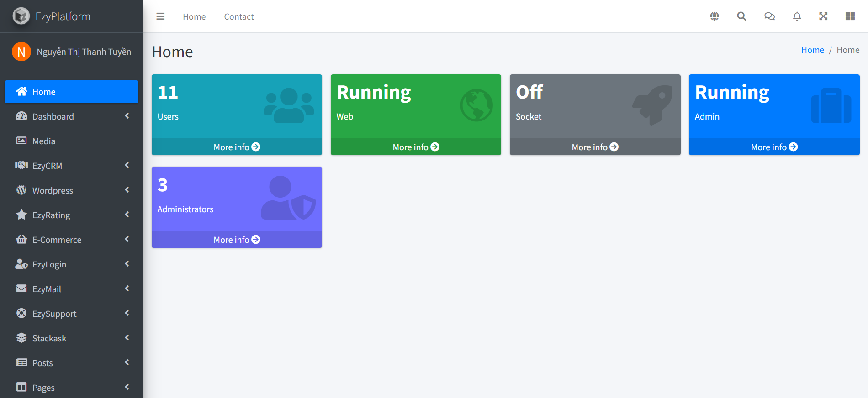Click the Wordpress logo icon

21,190
